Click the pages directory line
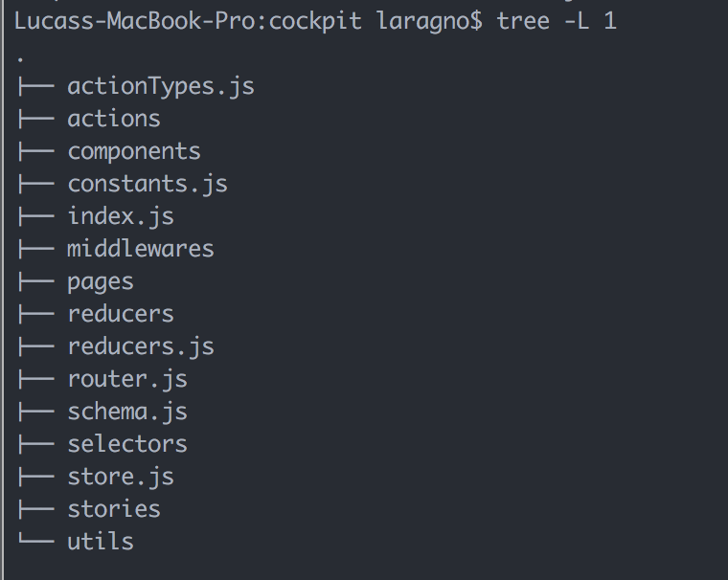Screen dimensions: 728x580 101,282
